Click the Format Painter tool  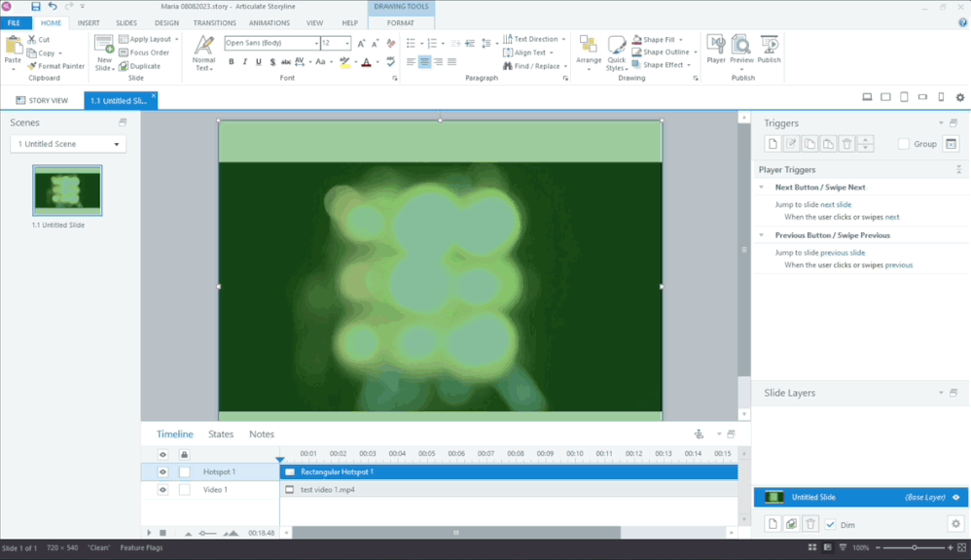[x=56, y=66]
